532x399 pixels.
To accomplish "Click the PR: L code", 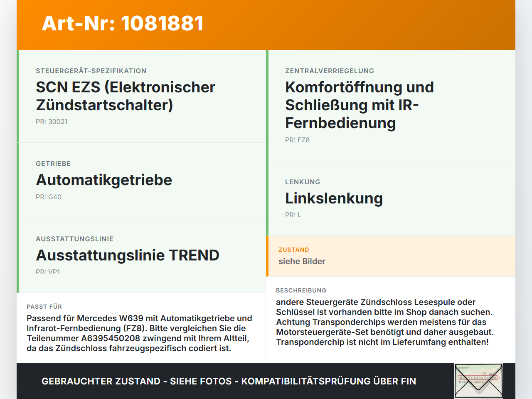I will [x=293, y=215].
